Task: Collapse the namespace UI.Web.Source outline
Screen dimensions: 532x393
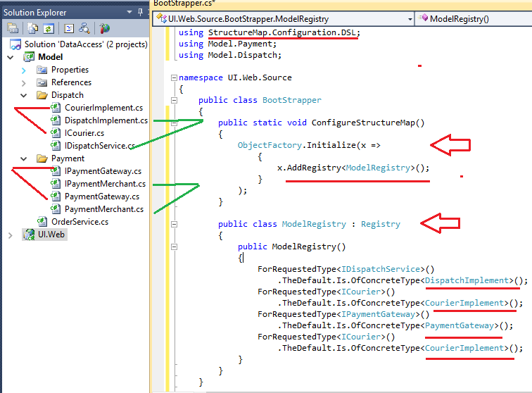Action: [174, 77]
